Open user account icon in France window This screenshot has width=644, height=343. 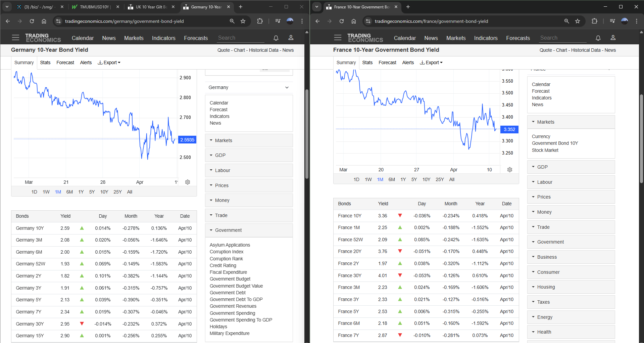pos(613,38)
